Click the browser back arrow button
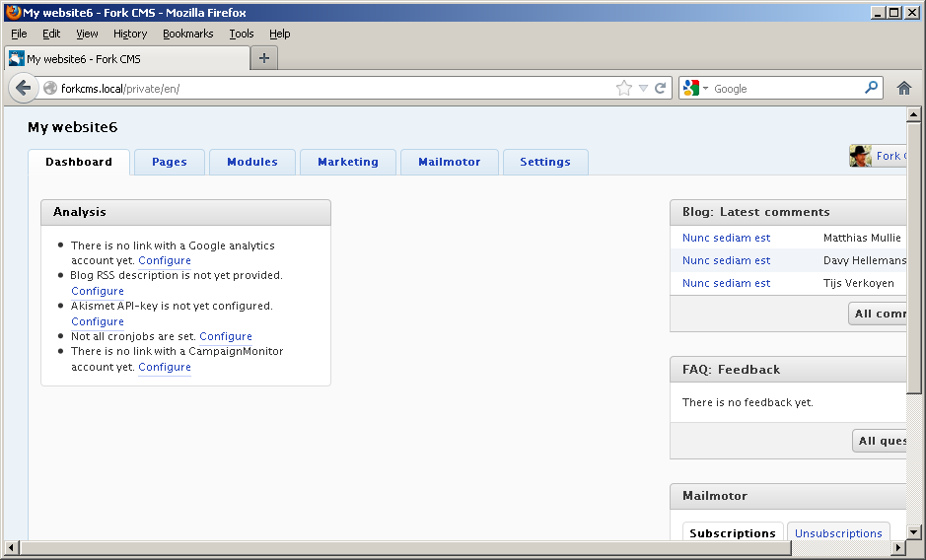 coord(24,88)
